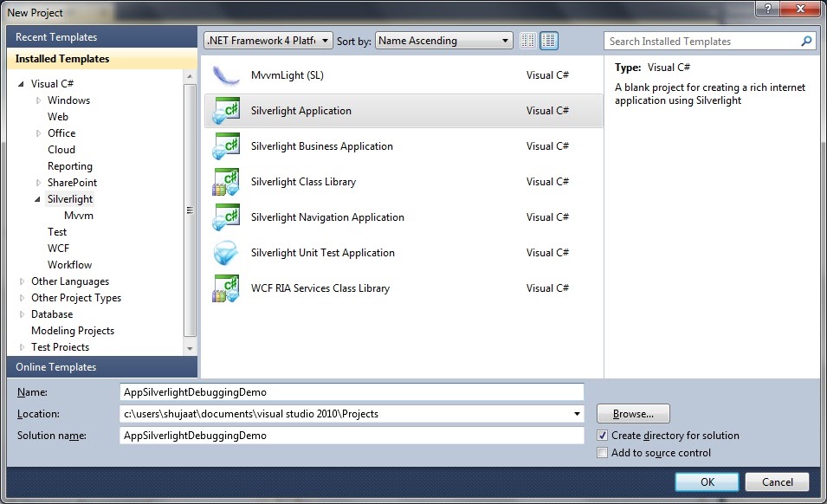Select the Mvvm subcategory

coord(79,216)
